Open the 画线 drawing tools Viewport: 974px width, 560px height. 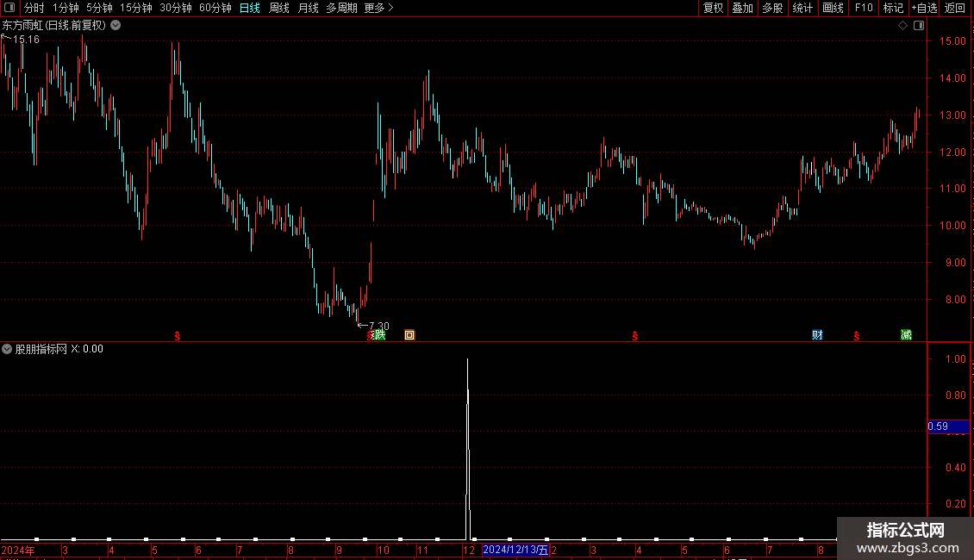pos(833,8)
